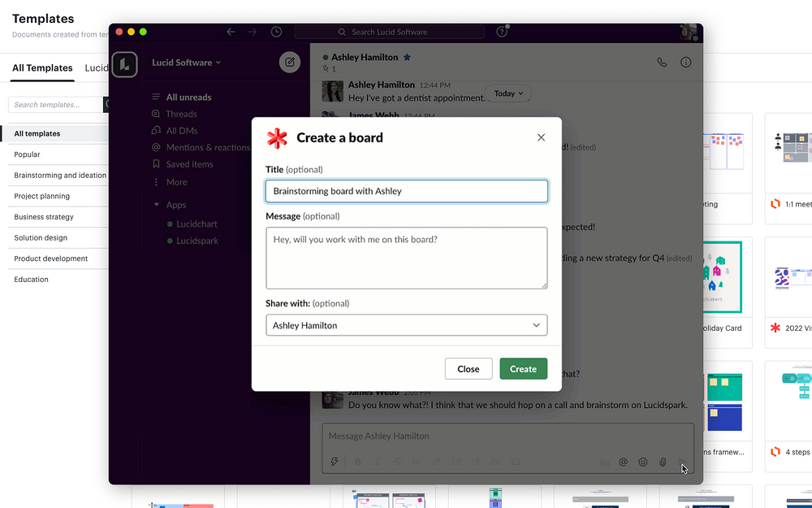
Task: Toggle inline code formatting in composer
Action: pyautogui.click(x=417, y=462)
